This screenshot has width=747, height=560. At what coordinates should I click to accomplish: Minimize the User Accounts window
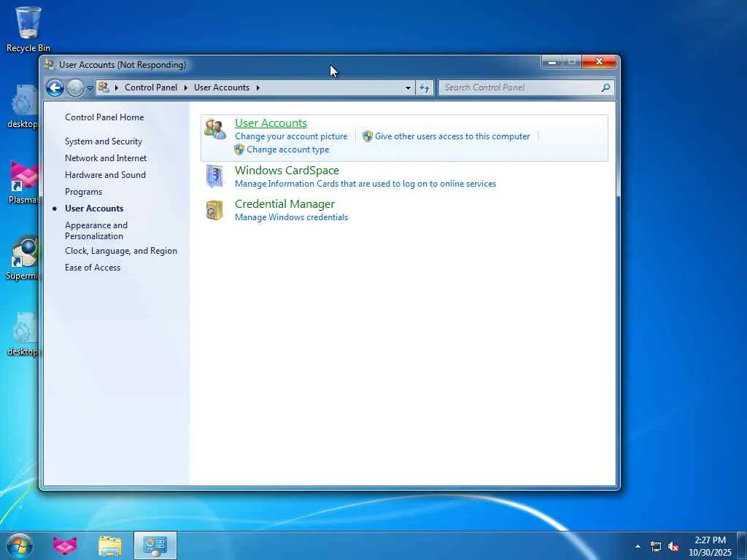coord(551,62)
